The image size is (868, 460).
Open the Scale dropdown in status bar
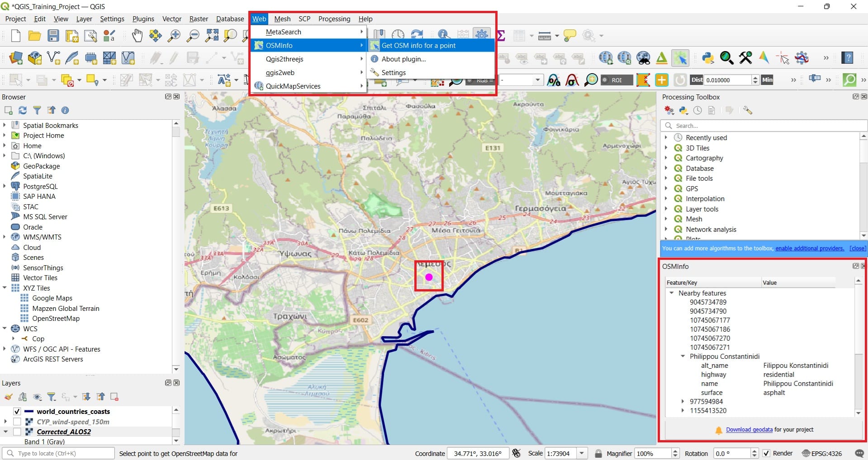(582, 453)
